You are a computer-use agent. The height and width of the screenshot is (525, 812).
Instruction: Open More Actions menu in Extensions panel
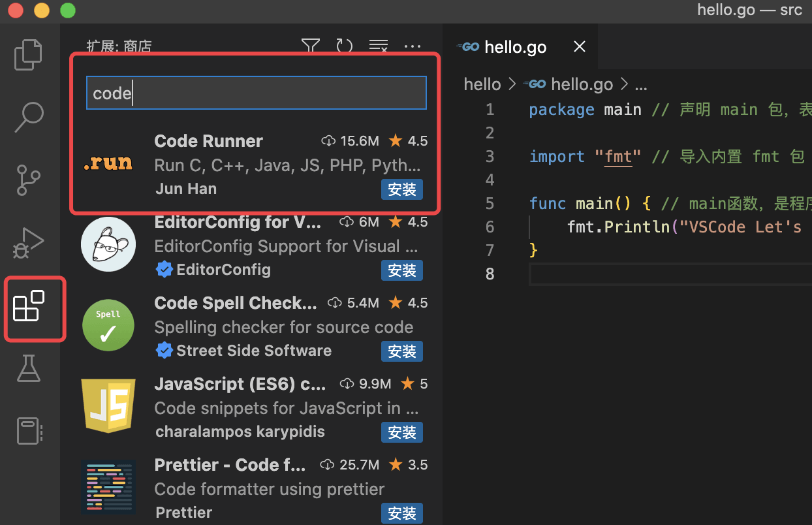pos(412,46)
